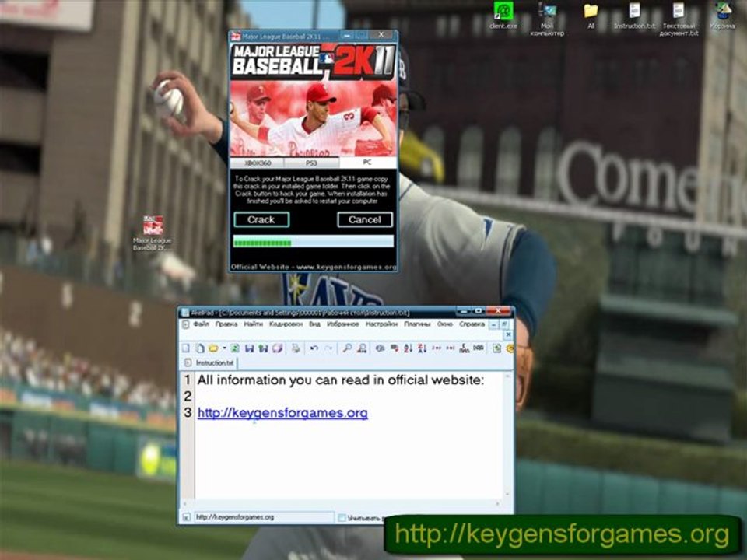The image size is (747, 560).
Task: Open the Major League Baseball 2K desktop shortcut
Action: (x=153, y=233)
